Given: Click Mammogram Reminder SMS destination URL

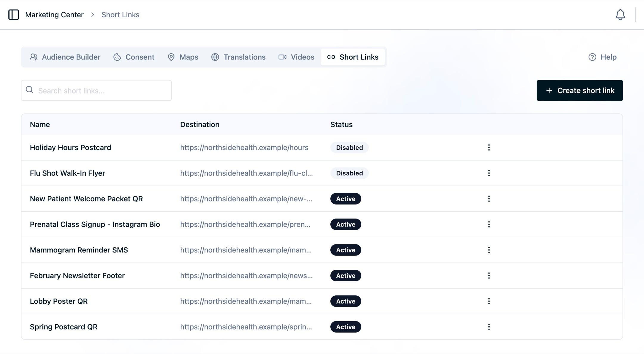Looking at the screenshot, I should [246, 250].
